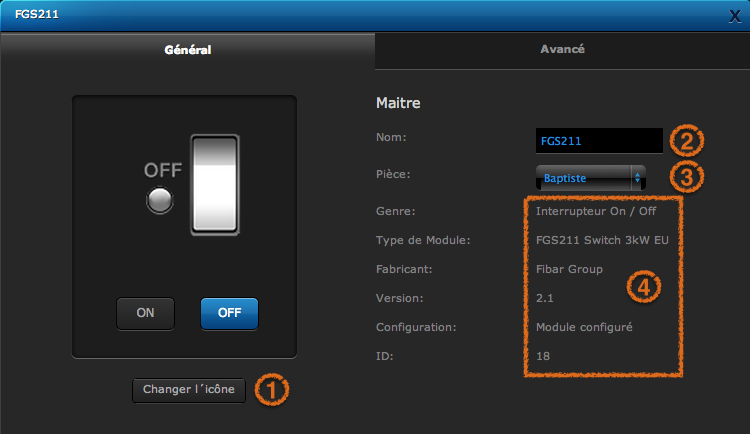Click the Changer l'icône button
This screenshot has width=750, height=434.
(189, 390)
